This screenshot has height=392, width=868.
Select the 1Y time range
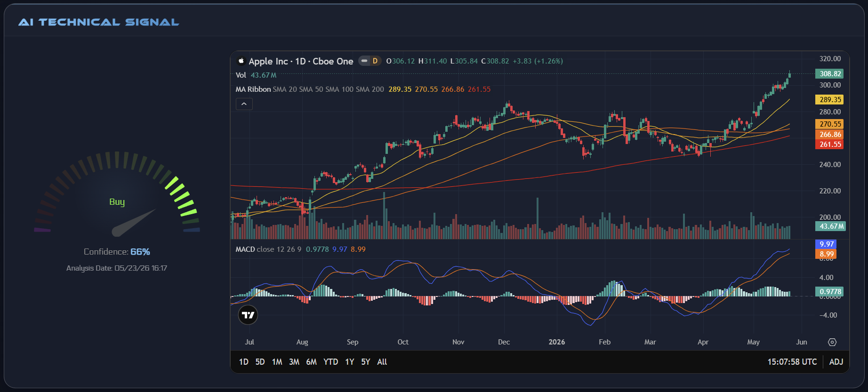point(349,362)
